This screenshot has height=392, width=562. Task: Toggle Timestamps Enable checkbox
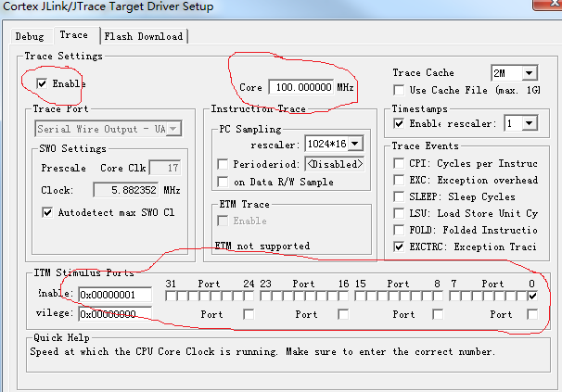399,123
